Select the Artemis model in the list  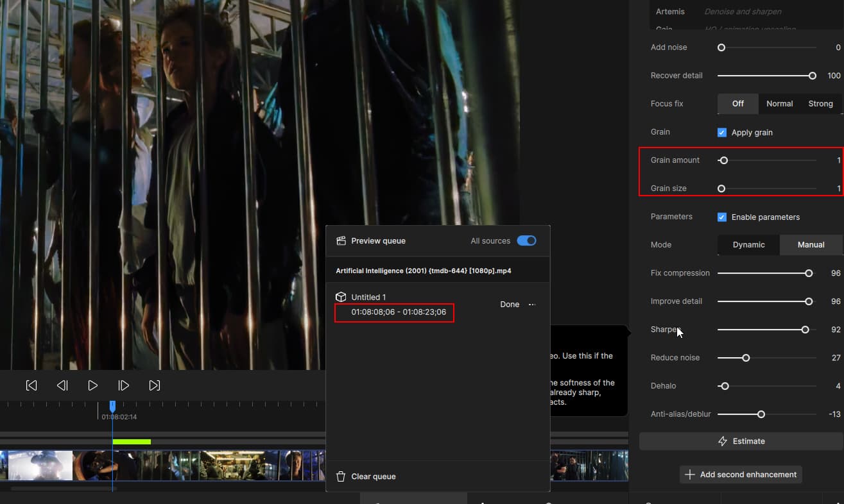(x=670, y=12)
